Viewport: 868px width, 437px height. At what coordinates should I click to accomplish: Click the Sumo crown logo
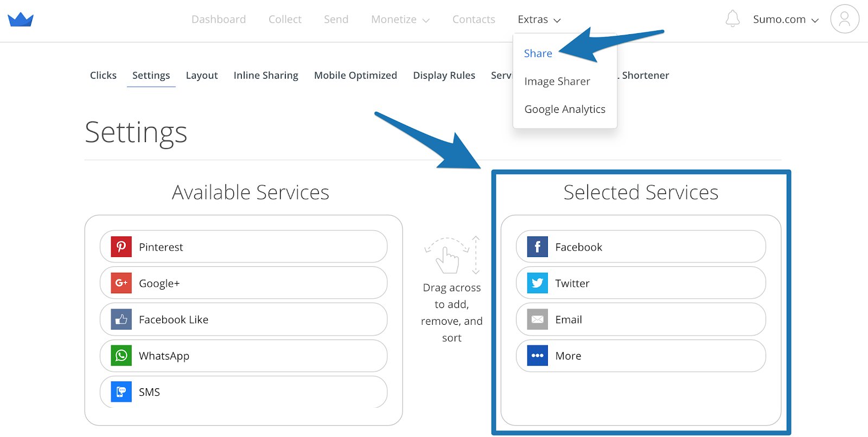(21, 20)
